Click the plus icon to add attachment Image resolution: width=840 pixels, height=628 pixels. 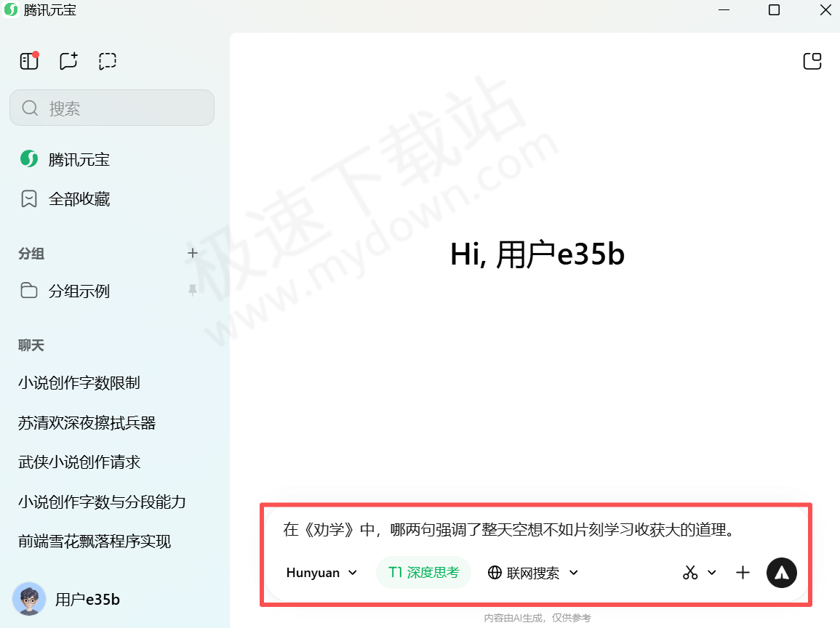pyautogui.click(x=743, y=573)
